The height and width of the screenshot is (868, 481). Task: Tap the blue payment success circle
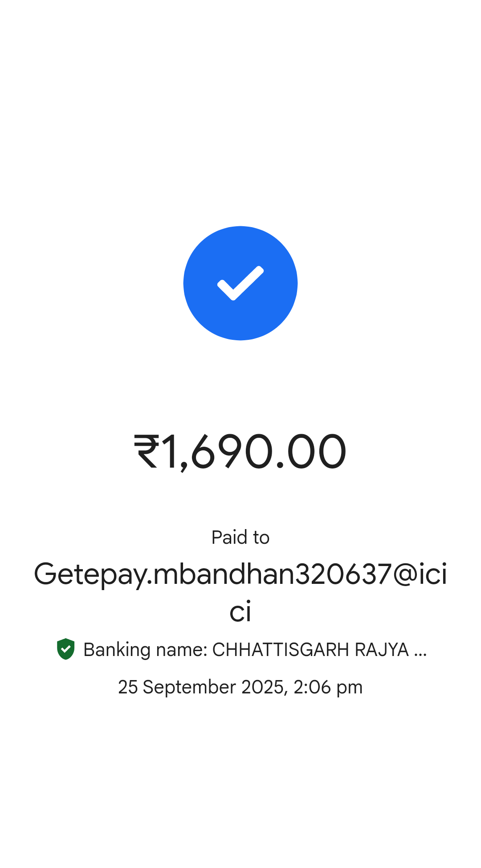click(x=240, y=283)
